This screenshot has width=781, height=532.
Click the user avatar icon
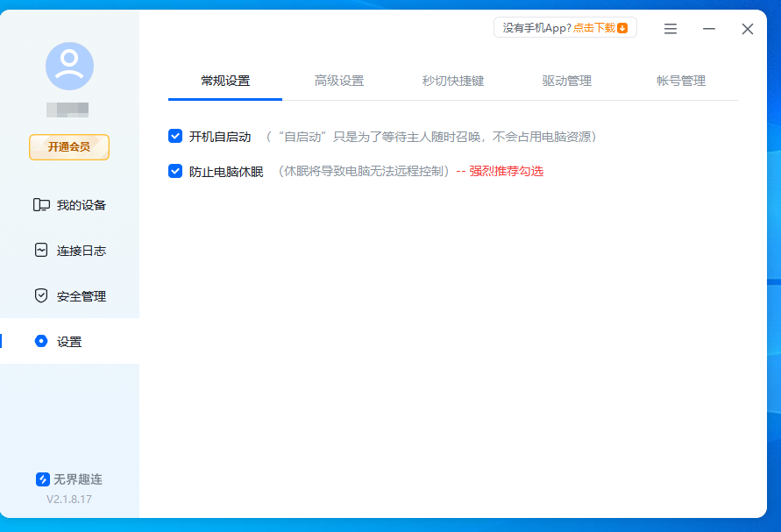68,65
